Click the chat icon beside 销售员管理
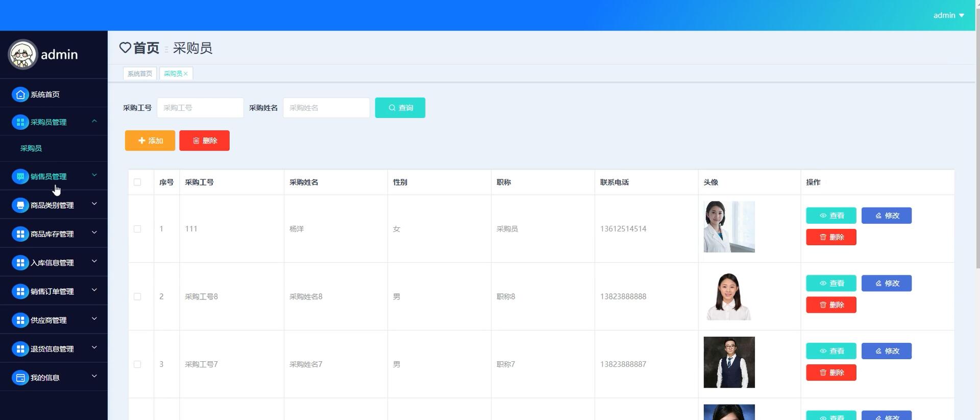Viewport: 980px width, 420px height. [20, 176]
